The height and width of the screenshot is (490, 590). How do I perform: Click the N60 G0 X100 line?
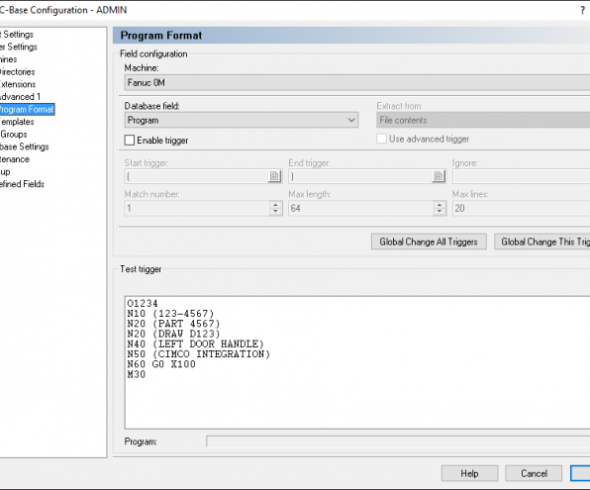pos(161,365)
